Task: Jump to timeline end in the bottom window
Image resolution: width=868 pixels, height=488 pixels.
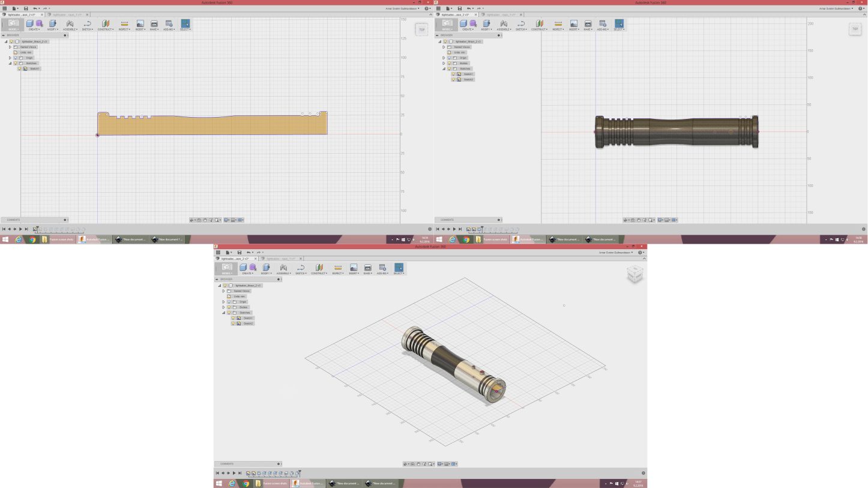Action: [240, 473]
